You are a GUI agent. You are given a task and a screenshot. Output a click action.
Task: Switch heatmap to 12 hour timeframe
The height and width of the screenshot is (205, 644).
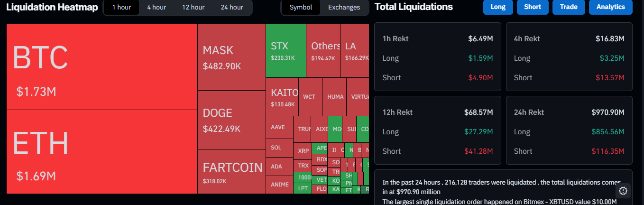tap(193, 7)
